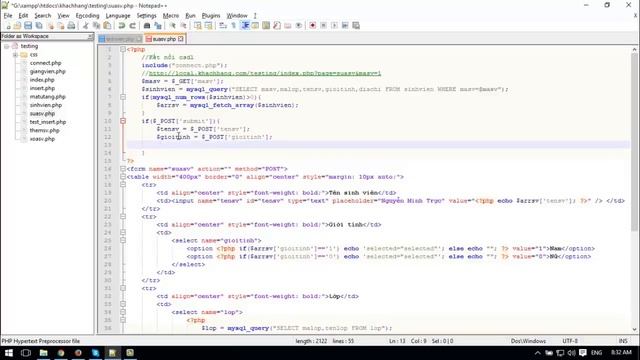The image size is (640, 360).
Task: Toggle synchronized horizontal scrolling
Action: (209, 25)
